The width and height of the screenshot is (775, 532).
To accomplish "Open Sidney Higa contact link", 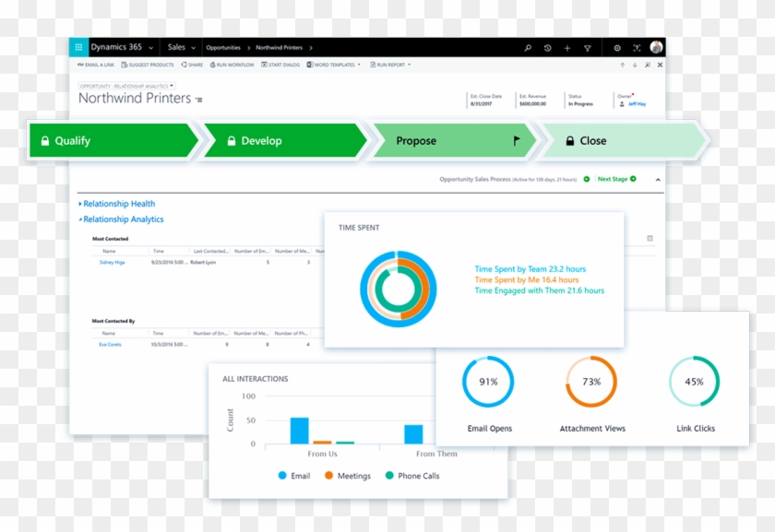I will point(113,262).
